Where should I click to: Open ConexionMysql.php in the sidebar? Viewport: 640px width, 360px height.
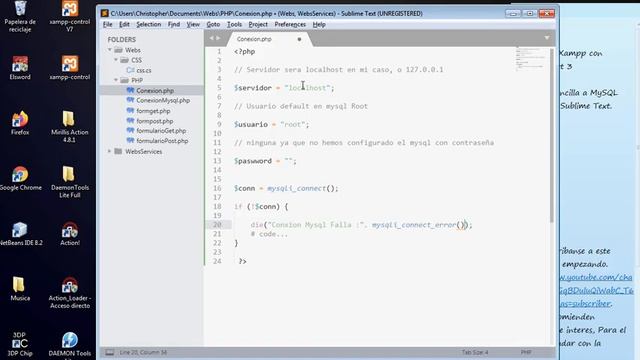[x=163, y=100]
